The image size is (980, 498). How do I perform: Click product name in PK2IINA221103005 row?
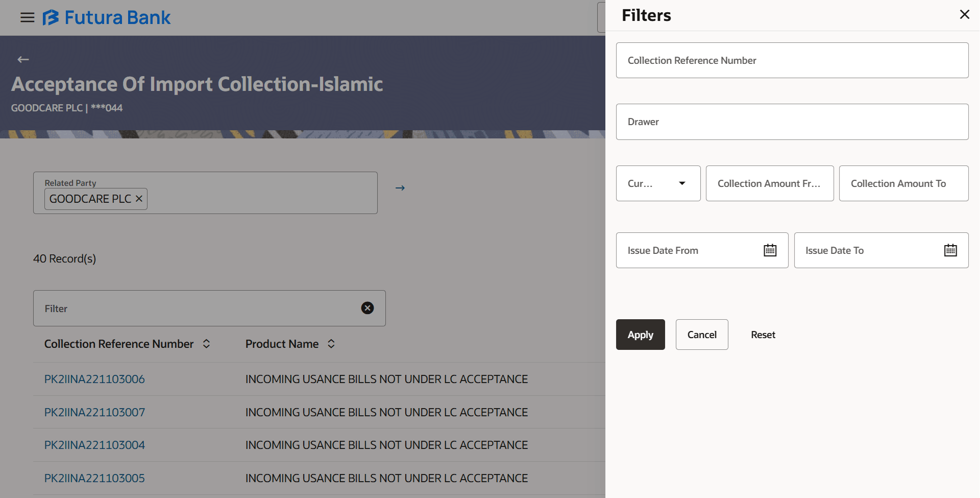386,478
